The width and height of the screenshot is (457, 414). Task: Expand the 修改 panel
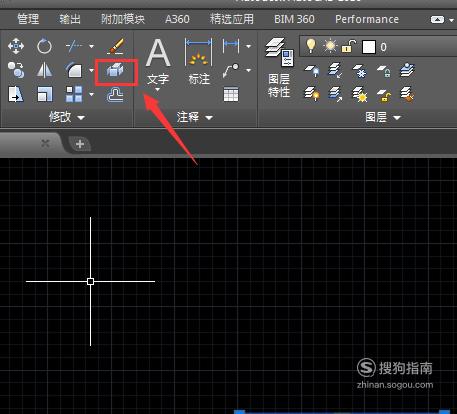[67, 117]
